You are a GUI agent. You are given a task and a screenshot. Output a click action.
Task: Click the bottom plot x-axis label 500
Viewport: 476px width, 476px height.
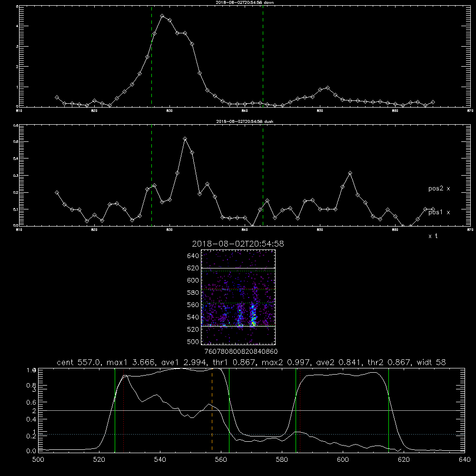click(38, 460)
